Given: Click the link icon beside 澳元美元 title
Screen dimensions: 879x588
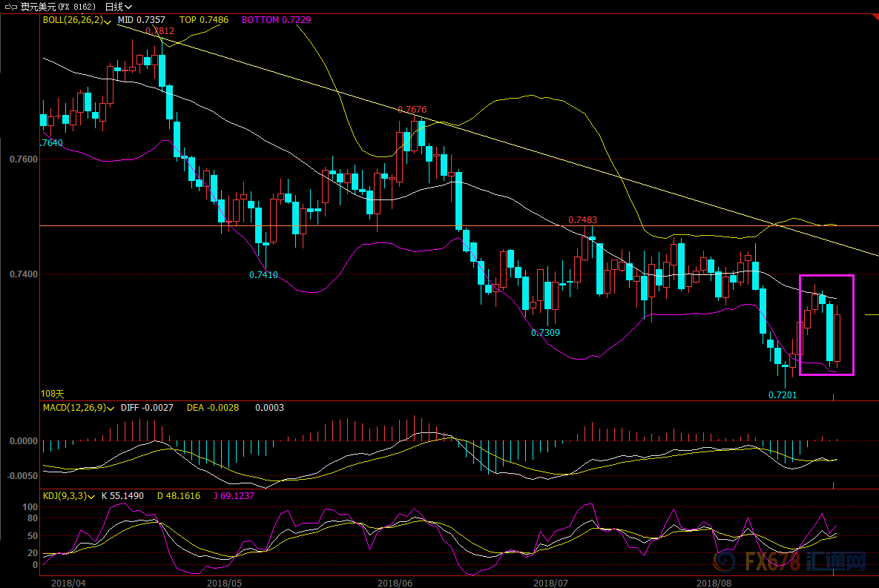Looking at the screenshot, I should 10,7.
